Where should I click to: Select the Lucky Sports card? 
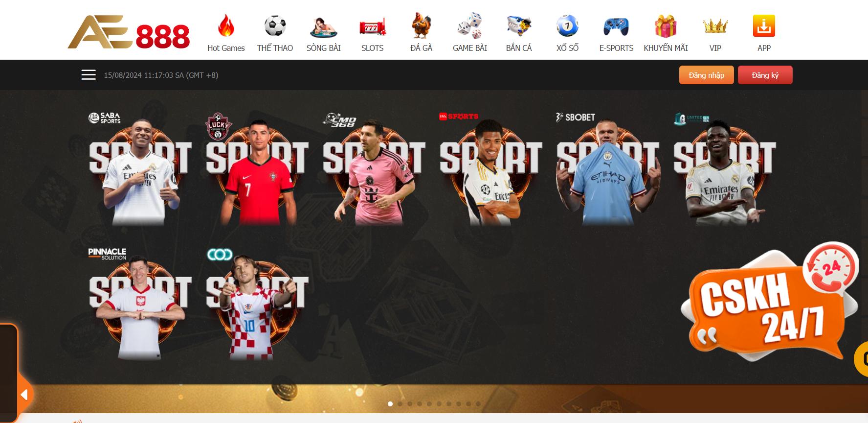[x=257, y=168]
